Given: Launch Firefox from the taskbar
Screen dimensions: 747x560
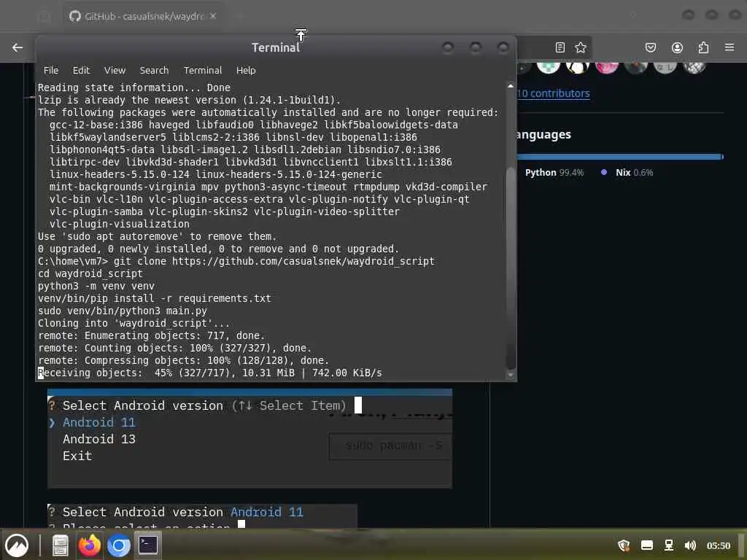Looking at the screenshot, I should [x=90, y=545].
